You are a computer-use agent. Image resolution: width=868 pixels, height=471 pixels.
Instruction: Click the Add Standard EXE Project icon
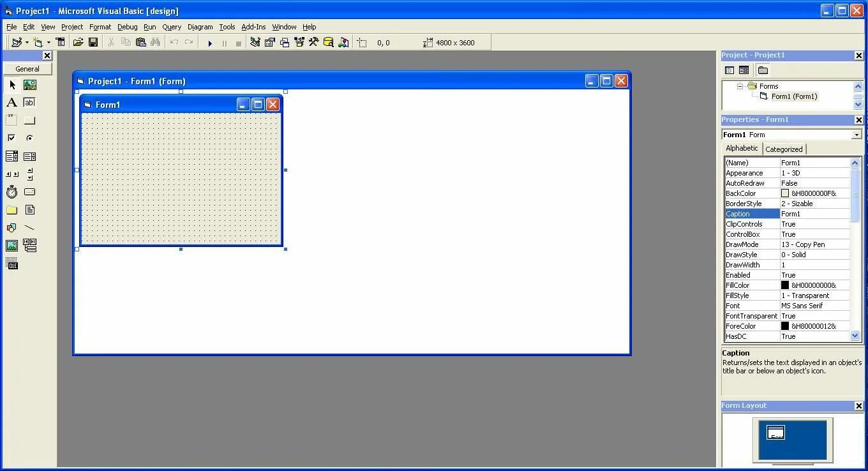point(17,43)
